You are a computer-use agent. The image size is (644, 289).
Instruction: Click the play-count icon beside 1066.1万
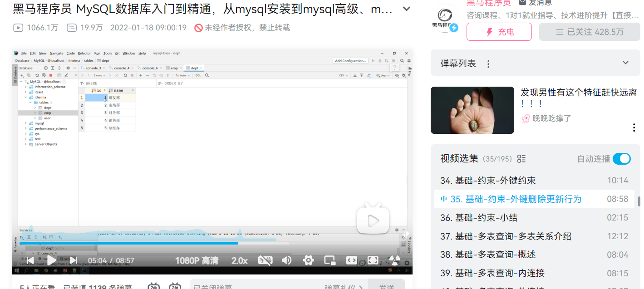[18, 28]
